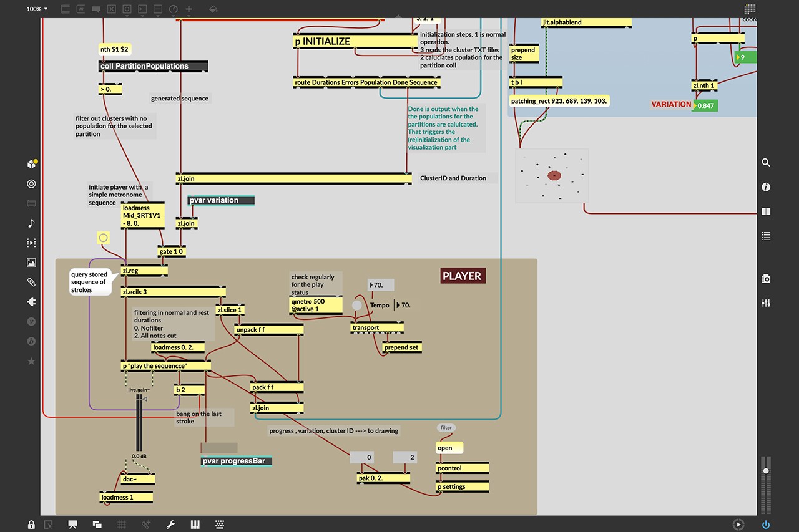Open the mixer sliders icon in right sidebar

(766, 303)
